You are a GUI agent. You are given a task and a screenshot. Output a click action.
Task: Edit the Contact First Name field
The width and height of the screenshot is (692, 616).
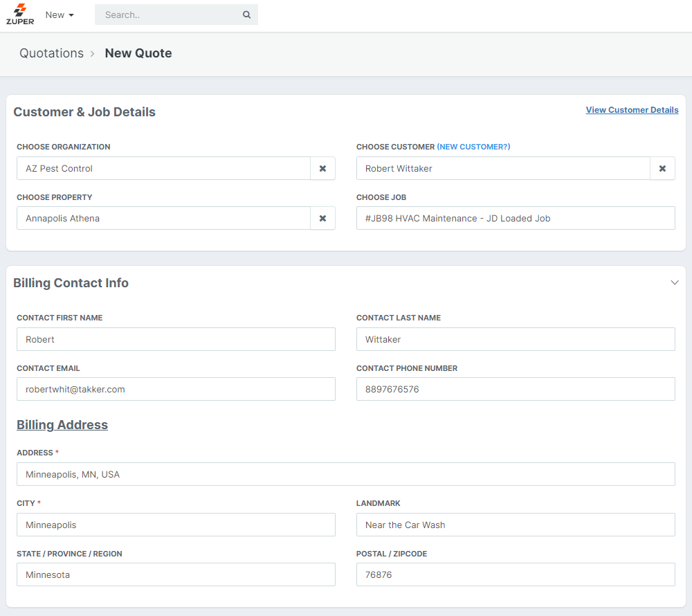176,339
